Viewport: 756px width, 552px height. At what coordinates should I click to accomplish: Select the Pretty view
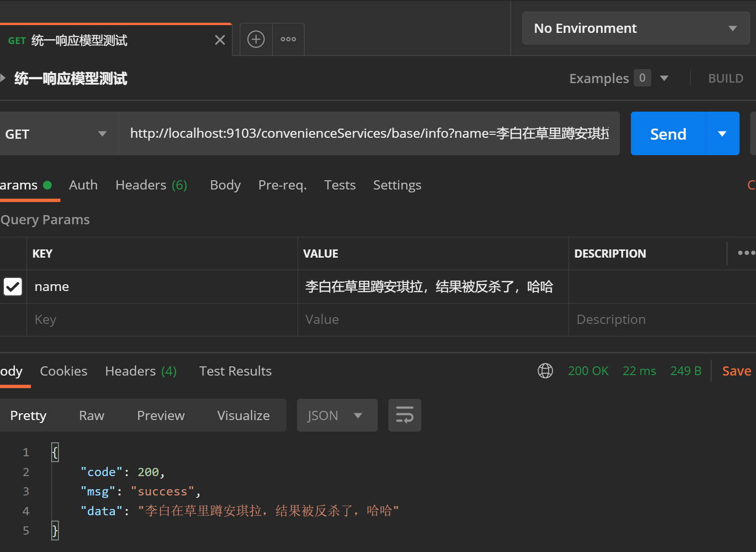(x=29, y=416)
